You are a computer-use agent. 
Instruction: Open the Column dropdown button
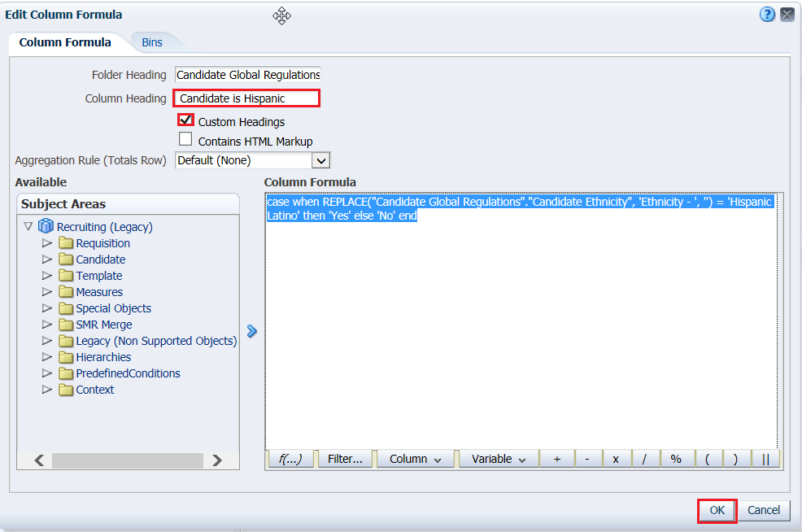pyautogui.click(x=415, y=459)
